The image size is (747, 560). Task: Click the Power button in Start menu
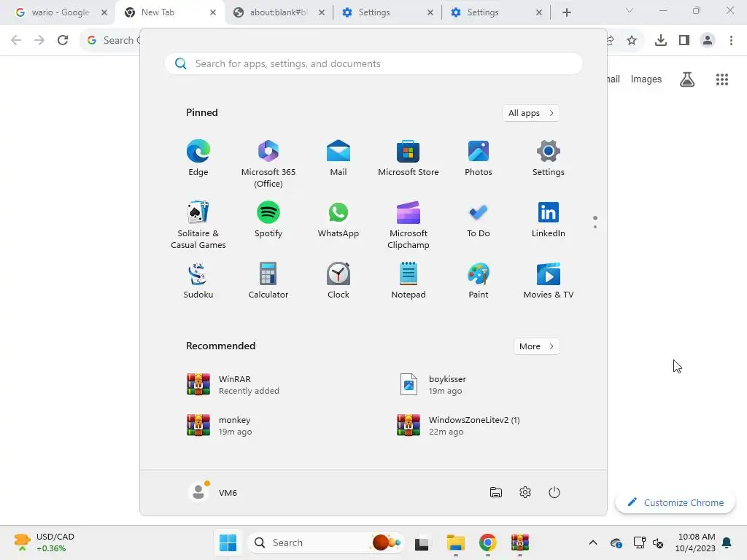(x=554, y=492)
